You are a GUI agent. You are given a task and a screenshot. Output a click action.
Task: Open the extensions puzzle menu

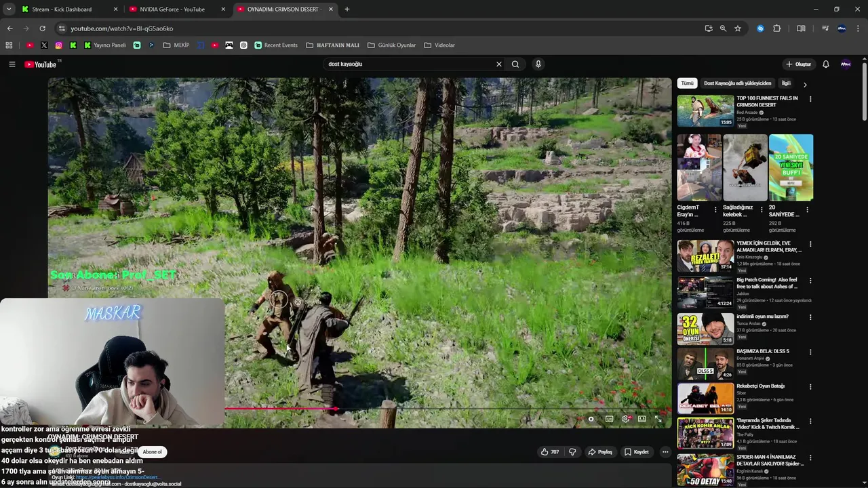777,28
